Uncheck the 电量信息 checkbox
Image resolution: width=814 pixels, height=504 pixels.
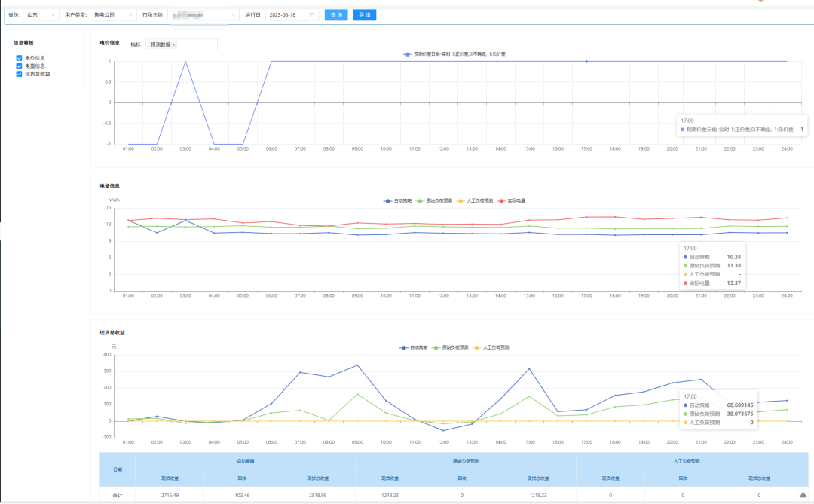tap(19, 66)
